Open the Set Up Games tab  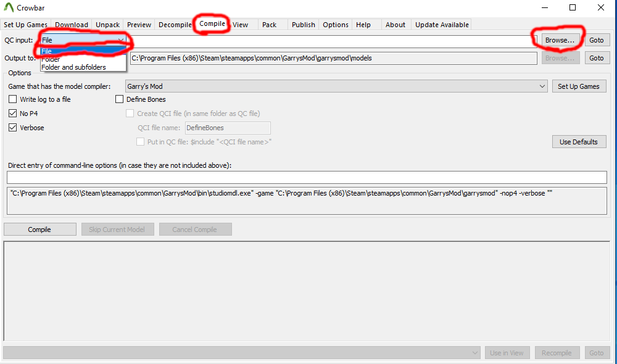25,25
